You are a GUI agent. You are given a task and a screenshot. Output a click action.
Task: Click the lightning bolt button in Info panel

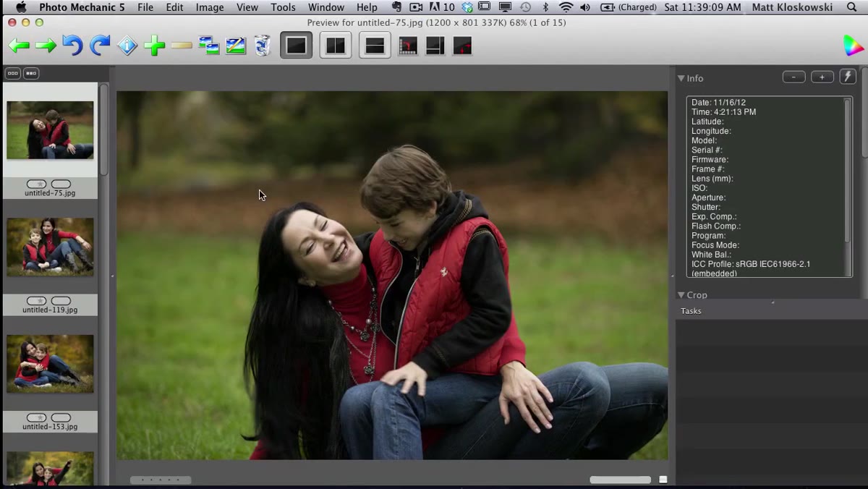pyautogui.click(x=848, y=77)
